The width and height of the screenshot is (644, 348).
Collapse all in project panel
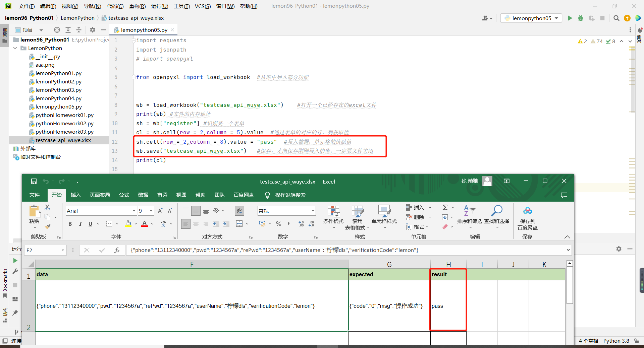79,30
